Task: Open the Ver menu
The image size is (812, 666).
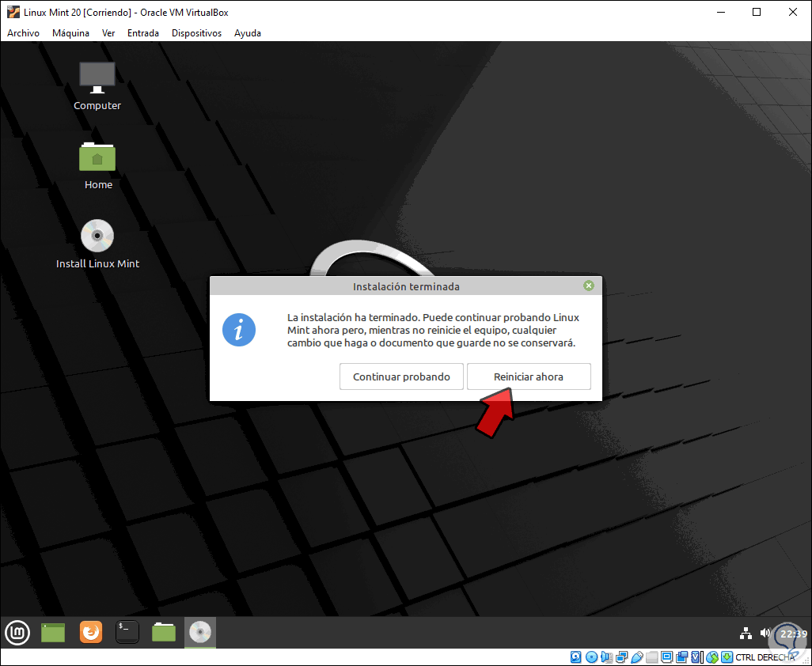Action: (x=108, y=33)
